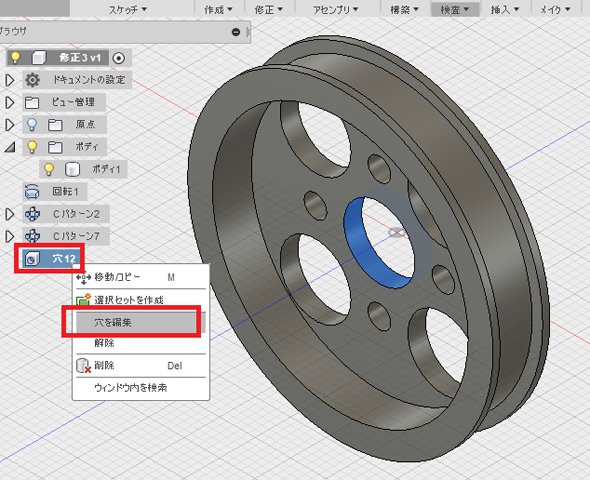Open the スケッチ dropdown menu
Image resolution: width=590 pixels, height=480 pixels.
pos(128,9)
